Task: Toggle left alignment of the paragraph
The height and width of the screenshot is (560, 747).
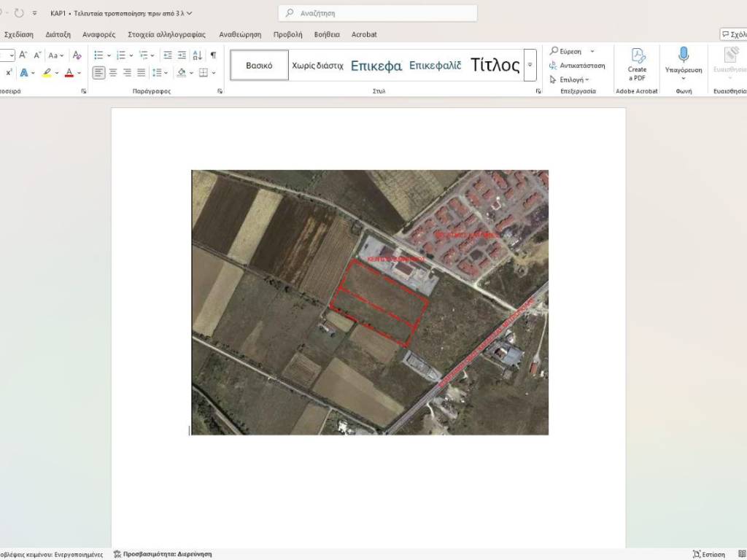Action: pyautogui.click(x=98, y=73)
